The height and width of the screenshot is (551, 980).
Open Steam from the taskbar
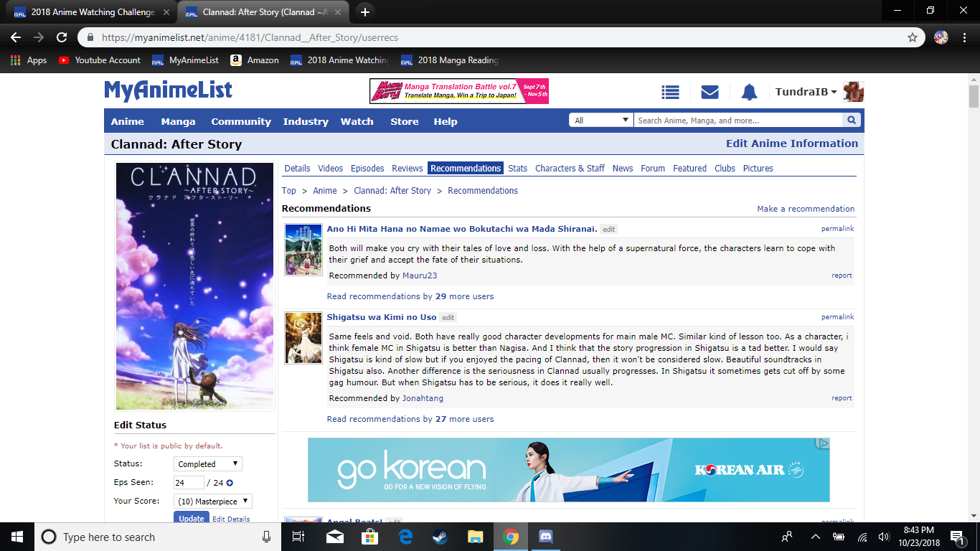(440, 537)
